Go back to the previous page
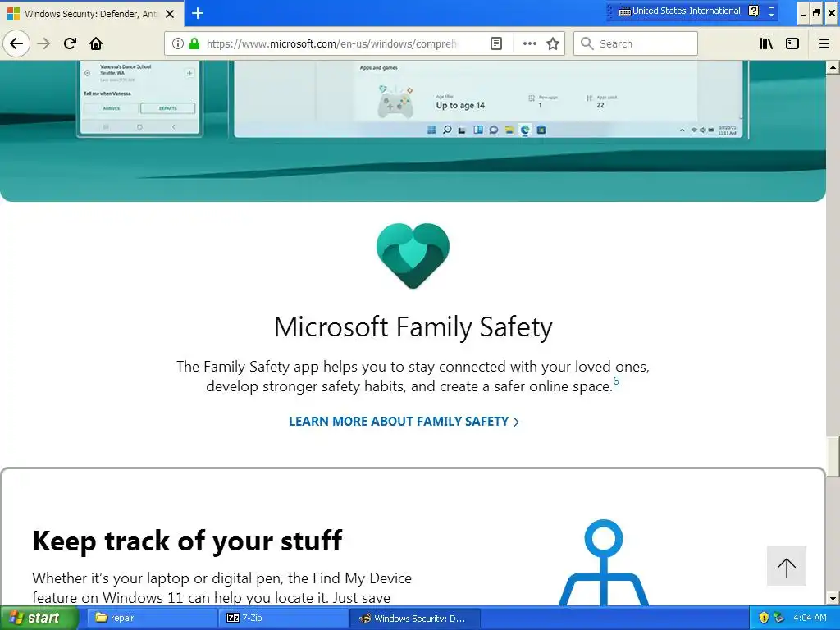The image size is (840, 630). coord(16,43)
